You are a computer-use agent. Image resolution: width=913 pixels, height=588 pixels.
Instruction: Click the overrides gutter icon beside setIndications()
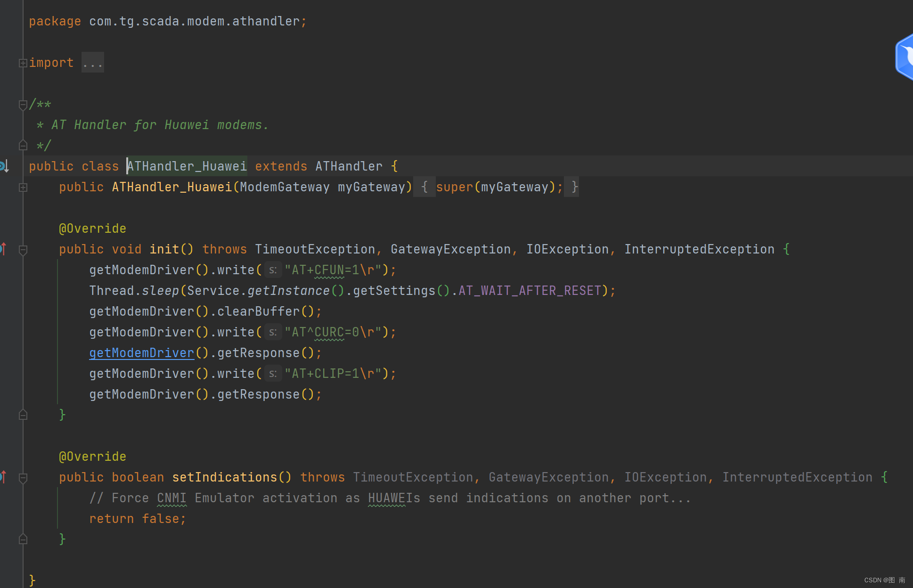tap(3, 477)
